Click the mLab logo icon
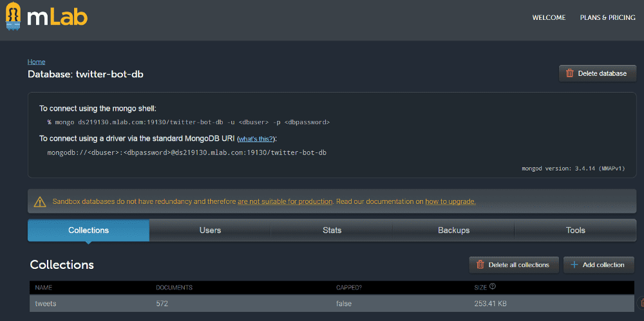 (14, 17)
